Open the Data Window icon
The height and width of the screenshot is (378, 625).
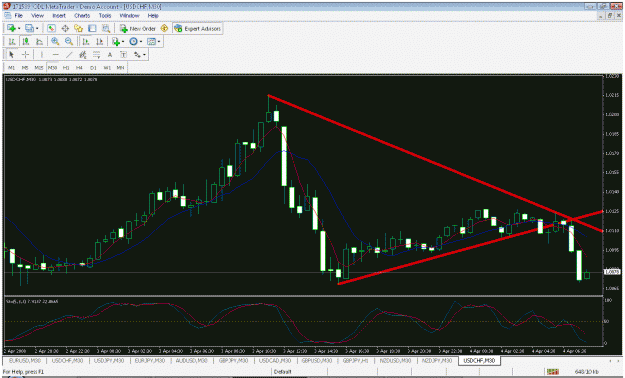point(65,28)
